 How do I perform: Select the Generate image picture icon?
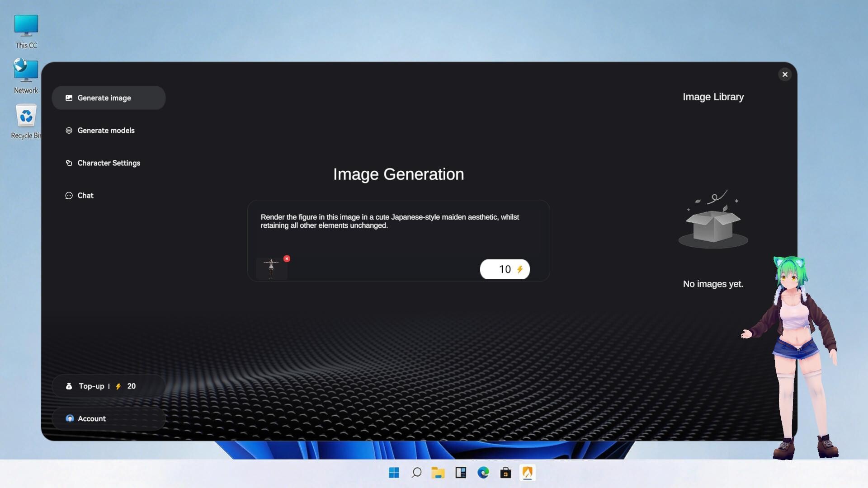[x=69, y=98]
